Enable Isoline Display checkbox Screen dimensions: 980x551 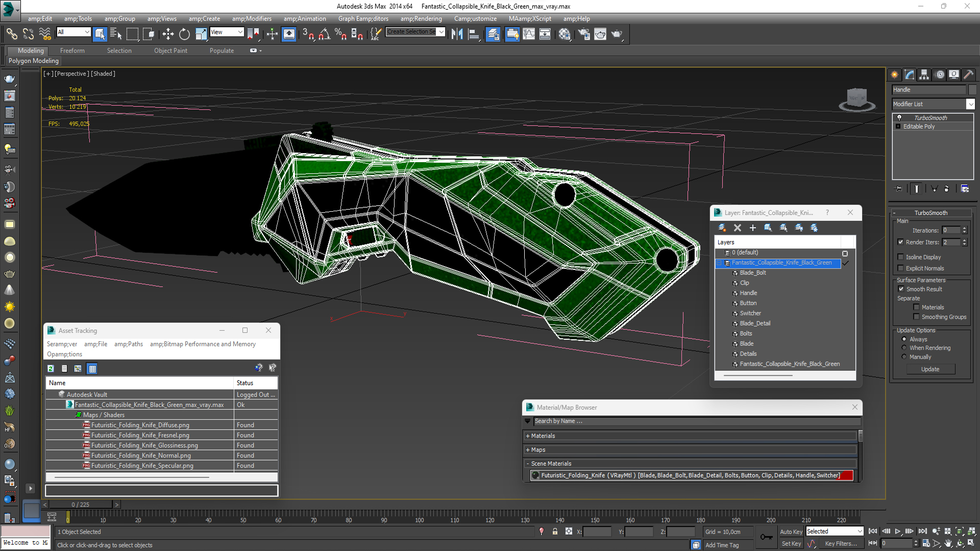pyautogui.click(x=900, y=257)
